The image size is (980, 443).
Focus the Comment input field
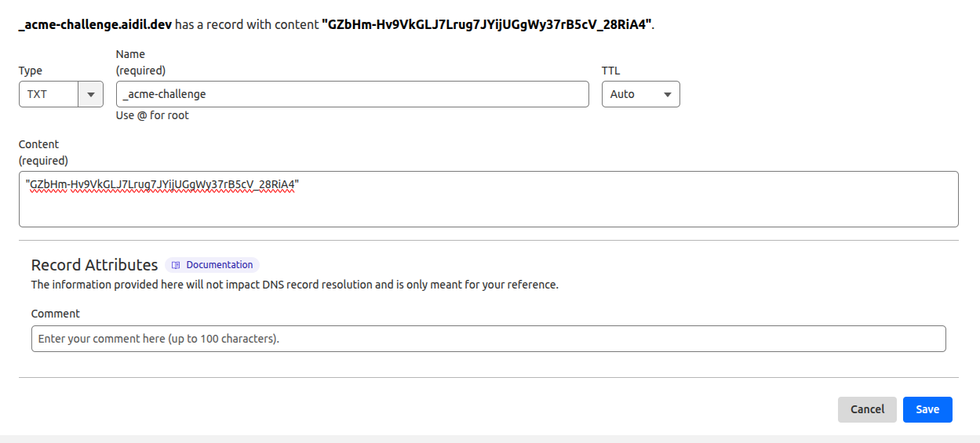click(x=488, y=339)
